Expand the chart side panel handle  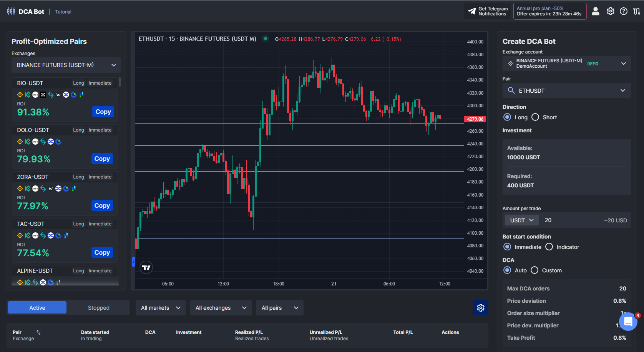tap(133, 262)
